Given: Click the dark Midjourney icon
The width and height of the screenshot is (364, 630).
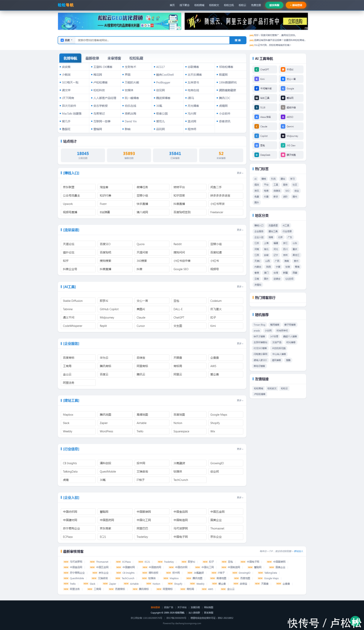Looking at the screenshot, I should (283, 136).
